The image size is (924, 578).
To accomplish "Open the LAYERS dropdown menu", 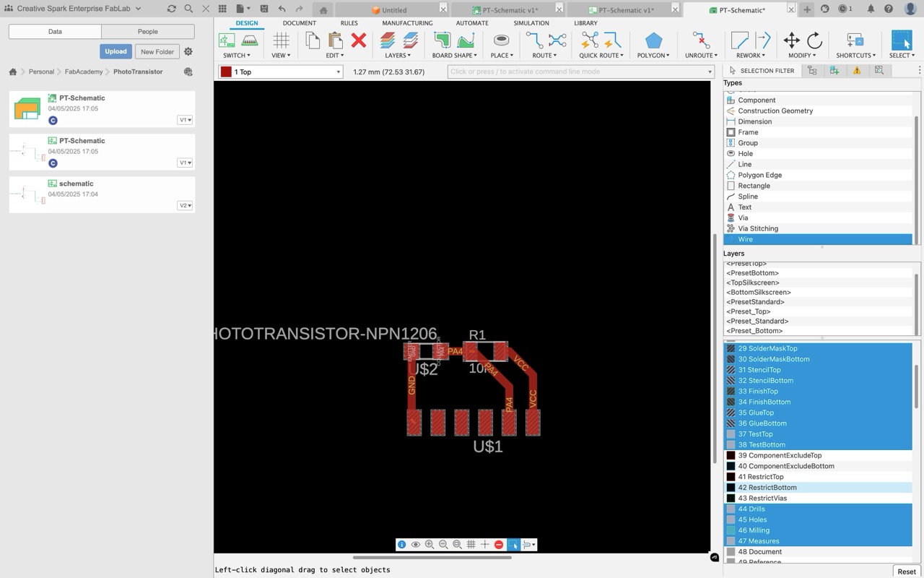I will click(398, 55).
